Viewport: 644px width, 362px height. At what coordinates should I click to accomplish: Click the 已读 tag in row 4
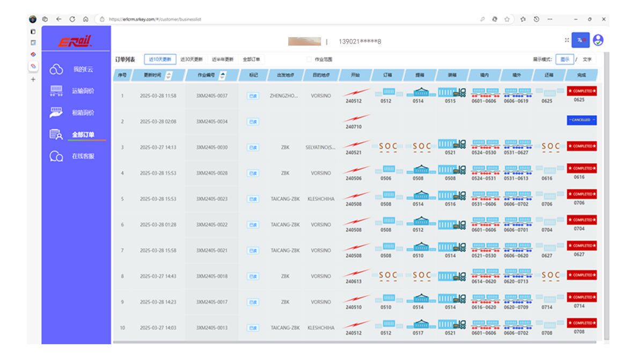252,173
